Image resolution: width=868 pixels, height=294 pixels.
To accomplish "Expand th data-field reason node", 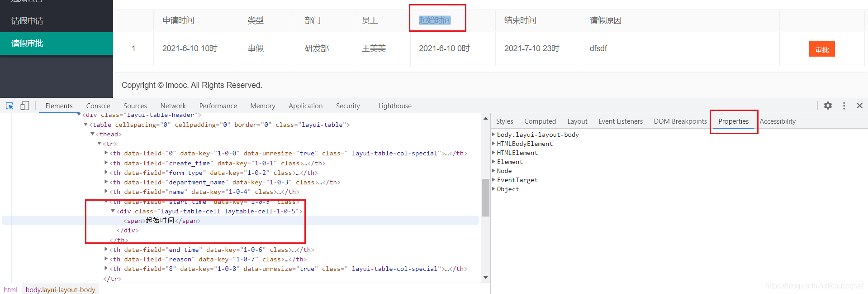I will (x=106, y=259).
